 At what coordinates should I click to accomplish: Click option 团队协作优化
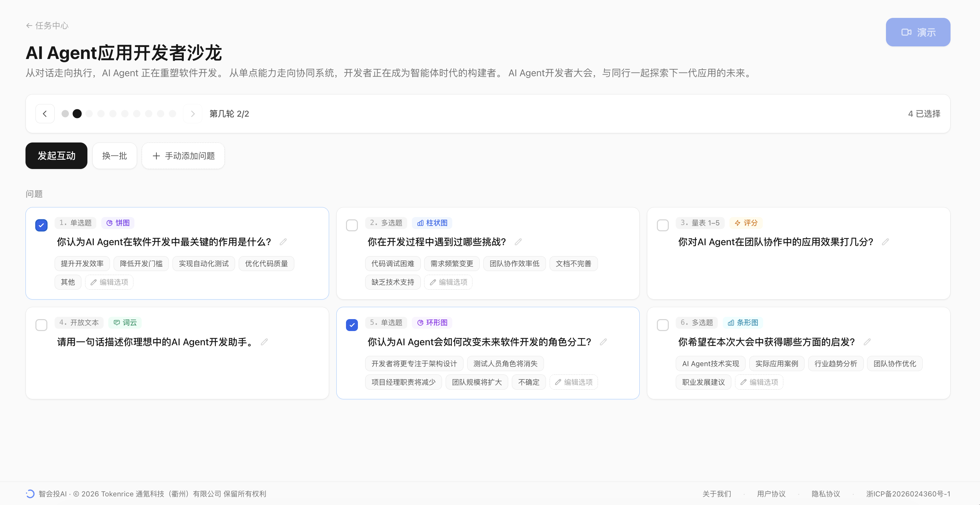(895, 364)
